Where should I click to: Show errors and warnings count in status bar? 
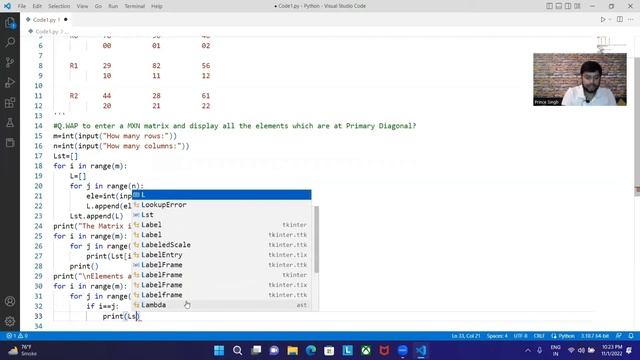point(17,336)
